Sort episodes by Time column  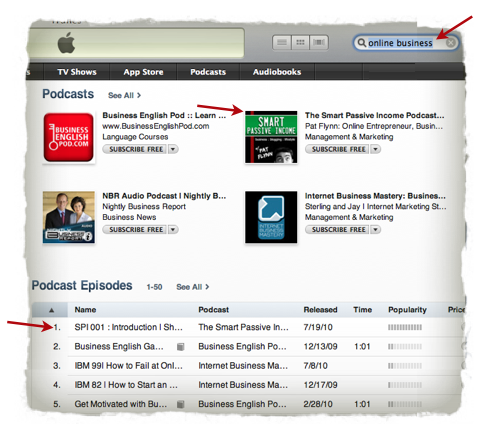tap(363, 310)
